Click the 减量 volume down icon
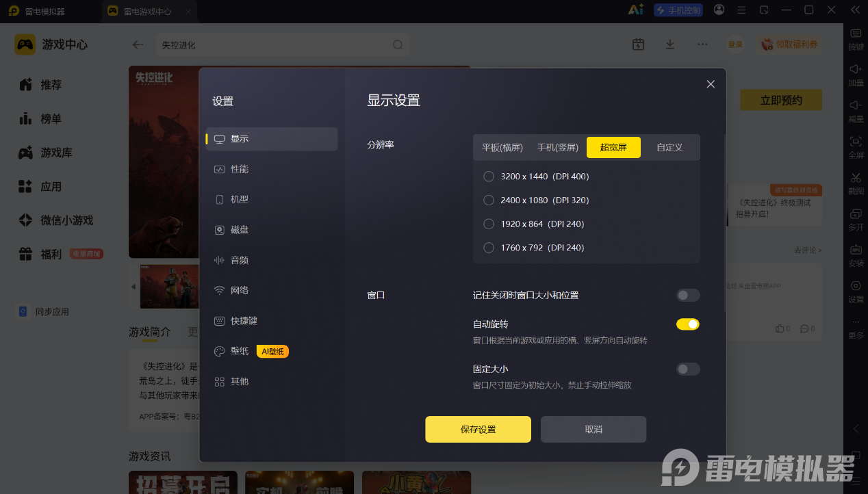Viewport: 868px width, 494px height. [856, 112]
